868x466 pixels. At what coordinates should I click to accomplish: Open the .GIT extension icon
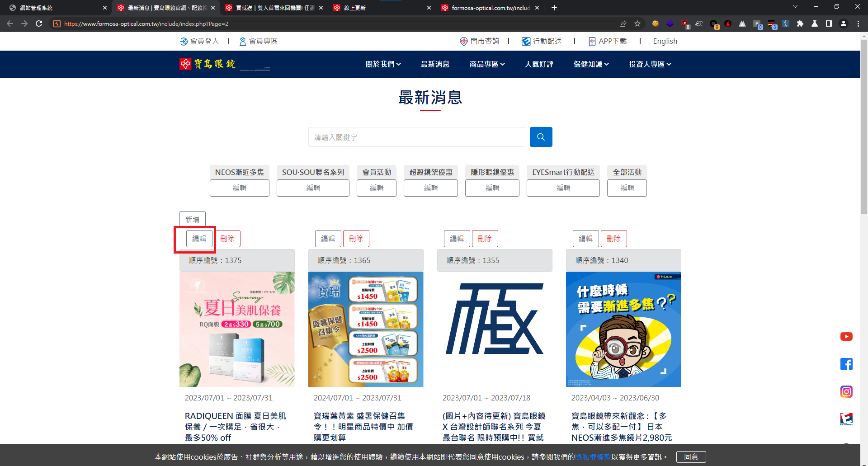coord(699,24)
